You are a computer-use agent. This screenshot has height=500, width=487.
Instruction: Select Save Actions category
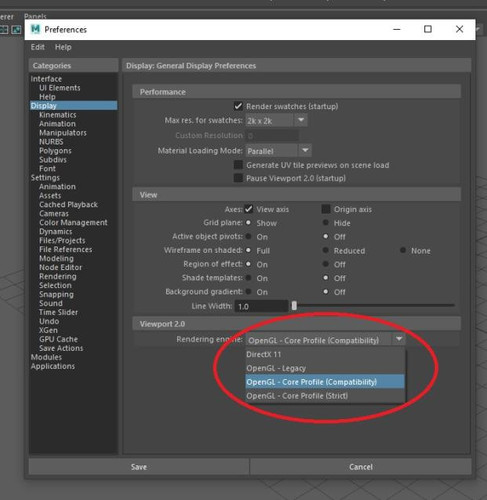coord(61,348)
